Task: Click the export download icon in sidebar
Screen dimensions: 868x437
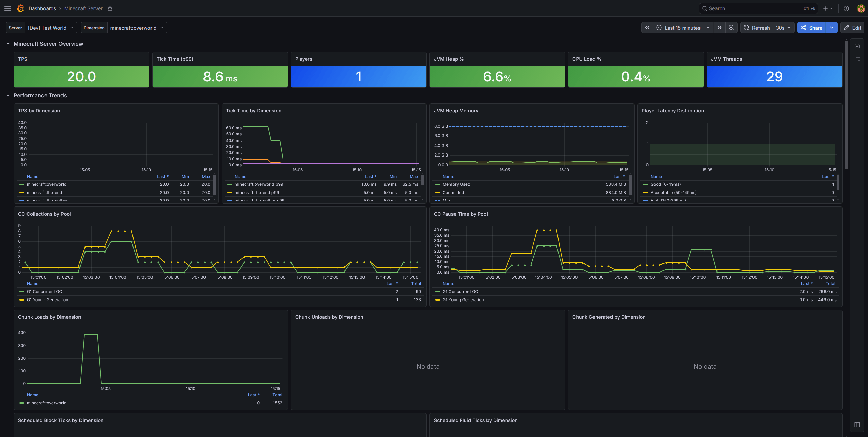Action: 857,46
